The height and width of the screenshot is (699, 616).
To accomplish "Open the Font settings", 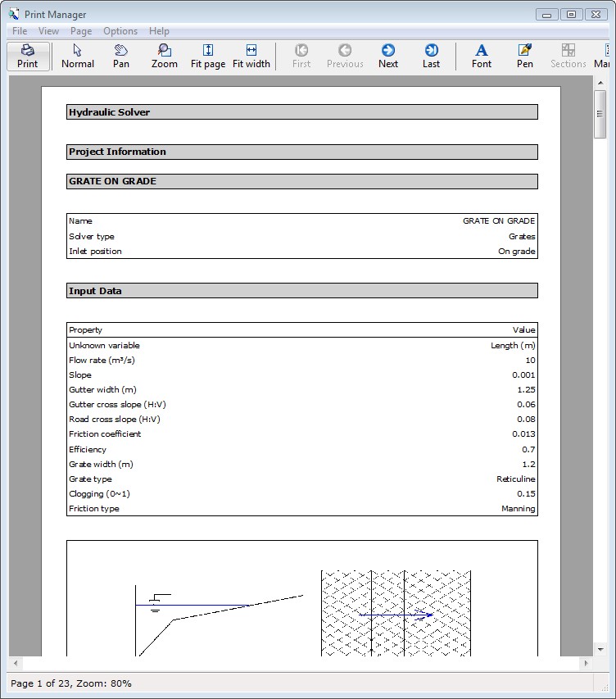I will pyautogui.click(x=482, y=56).
